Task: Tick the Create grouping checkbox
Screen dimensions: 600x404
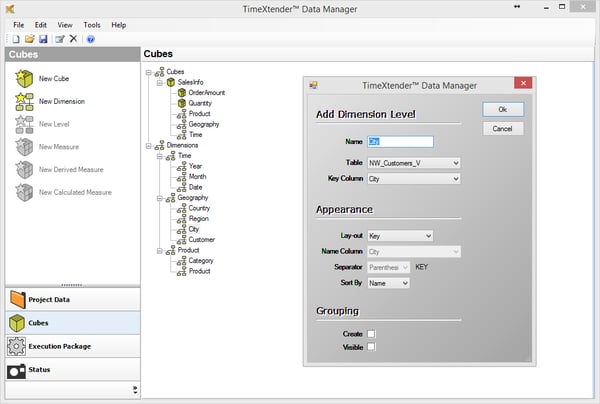Action: click(x=371, y=334)
